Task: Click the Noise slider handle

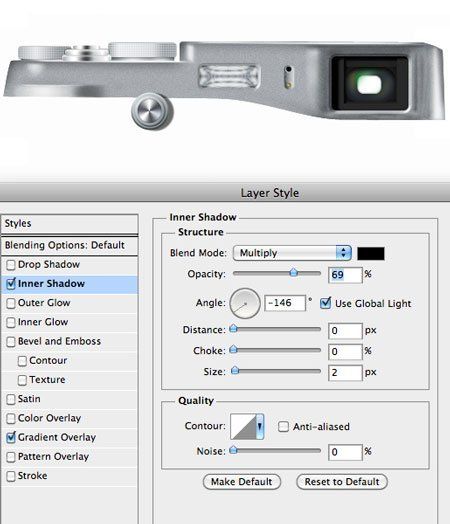Action: click(x=234, y=450)
